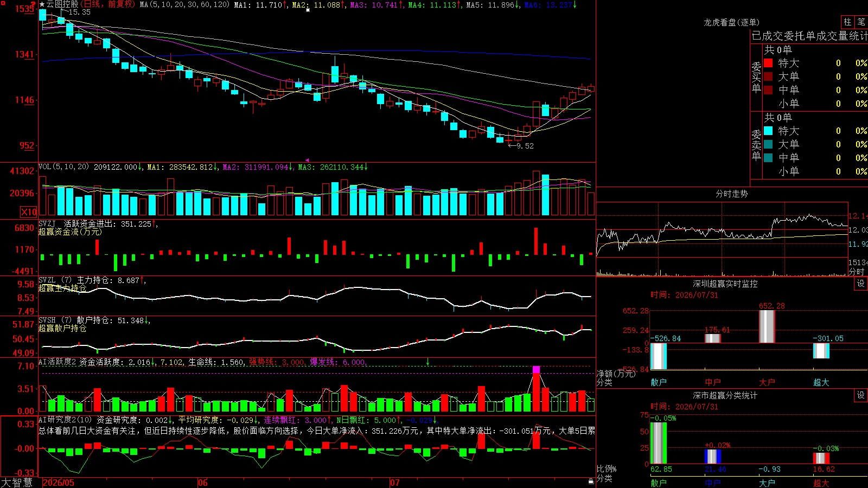Click the 委卖单 section label
This screenshot has width=868, height=488.
pos(756,145)
